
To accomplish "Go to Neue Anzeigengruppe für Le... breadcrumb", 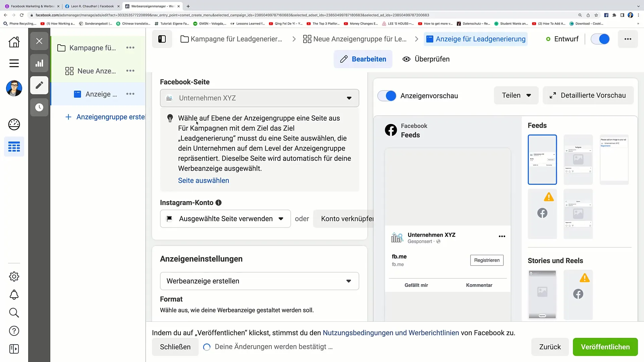I will pyautogui.click(x=355, y=39).
